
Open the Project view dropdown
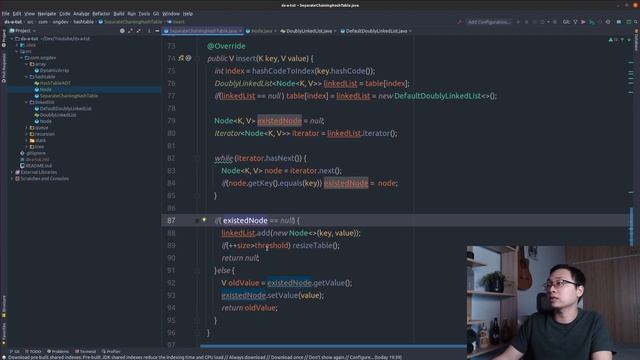pos(23,31)
